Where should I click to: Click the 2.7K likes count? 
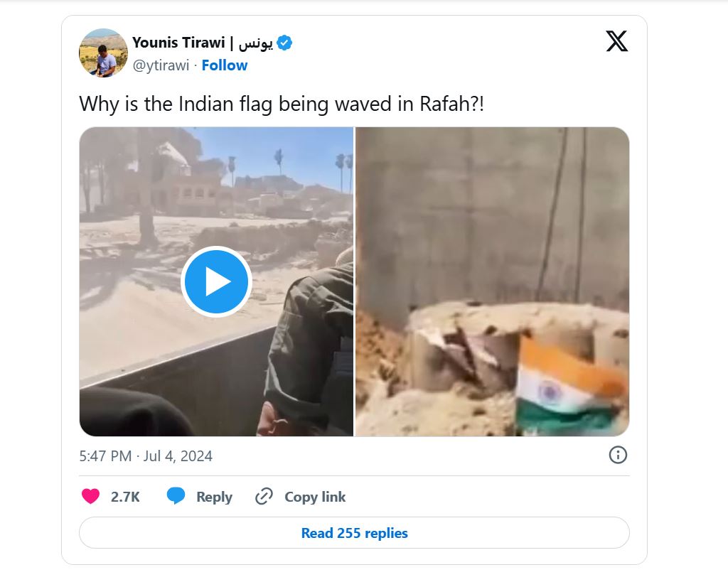point(125,497)
